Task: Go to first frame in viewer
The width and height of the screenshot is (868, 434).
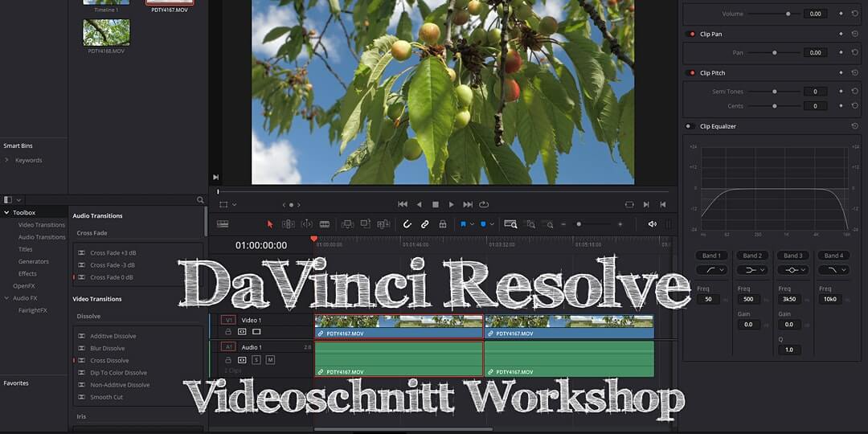Action: (403, 204)
